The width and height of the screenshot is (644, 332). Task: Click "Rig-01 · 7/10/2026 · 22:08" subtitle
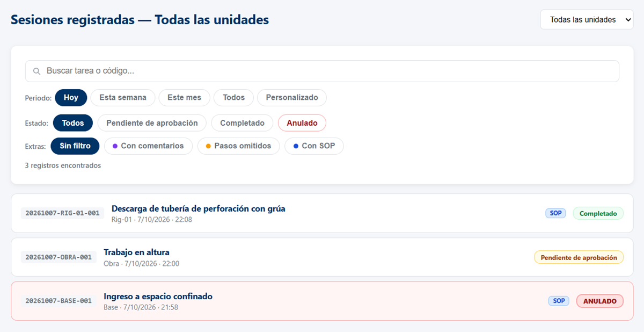pos(152,219)
